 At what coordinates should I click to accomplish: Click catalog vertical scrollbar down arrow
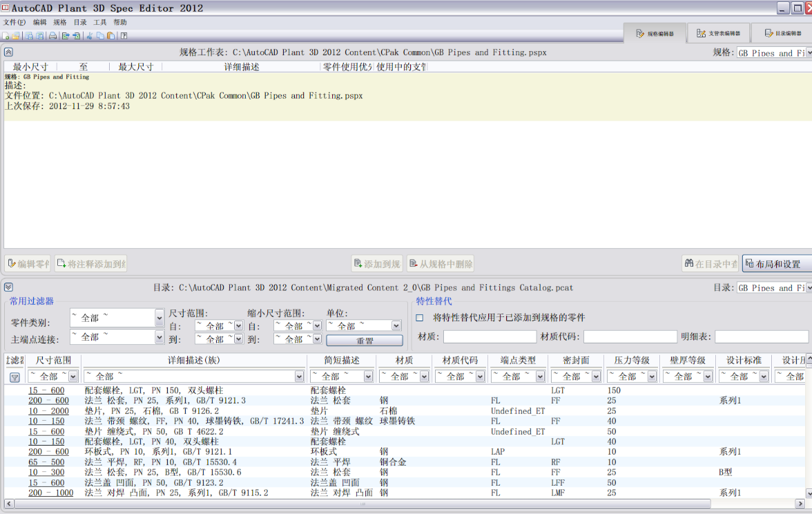coord(809,494)
